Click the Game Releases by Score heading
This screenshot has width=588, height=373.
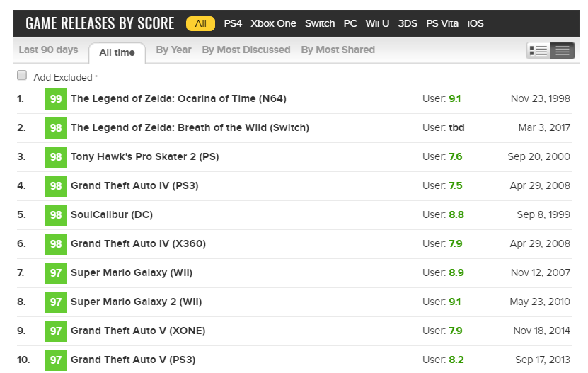[100, 23]
